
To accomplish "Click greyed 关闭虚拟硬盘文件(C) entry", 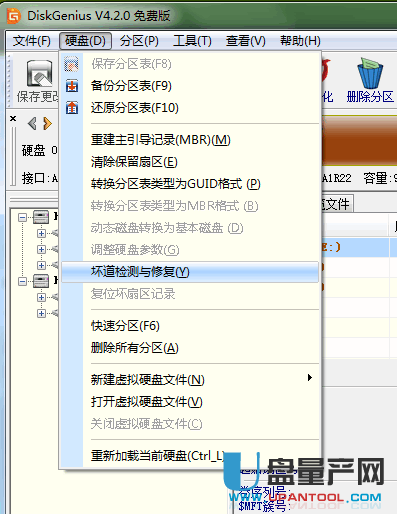I will (190, 424).
